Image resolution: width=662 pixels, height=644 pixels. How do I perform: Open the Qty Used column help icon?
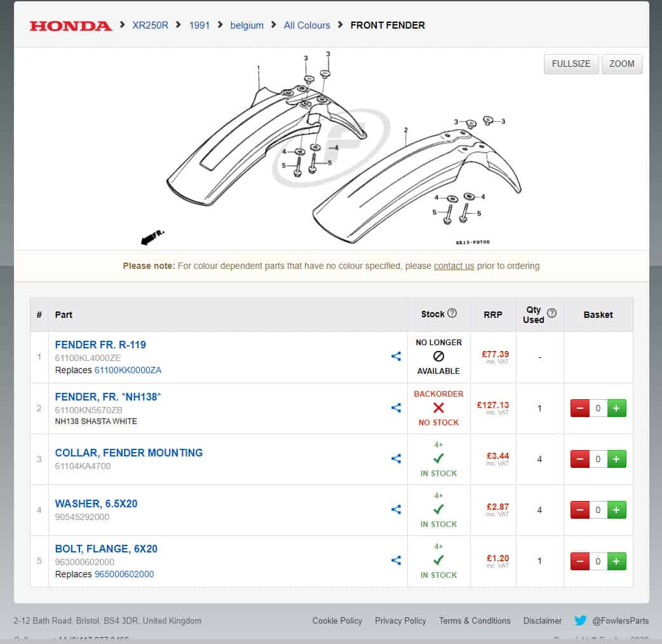click(x=551, y=313)
